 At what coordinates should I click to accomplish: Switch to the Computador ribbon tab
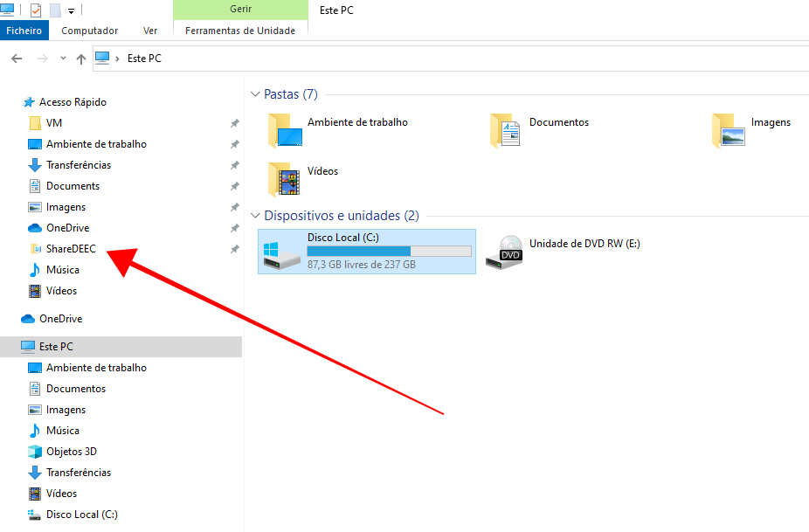coord(90,31)
